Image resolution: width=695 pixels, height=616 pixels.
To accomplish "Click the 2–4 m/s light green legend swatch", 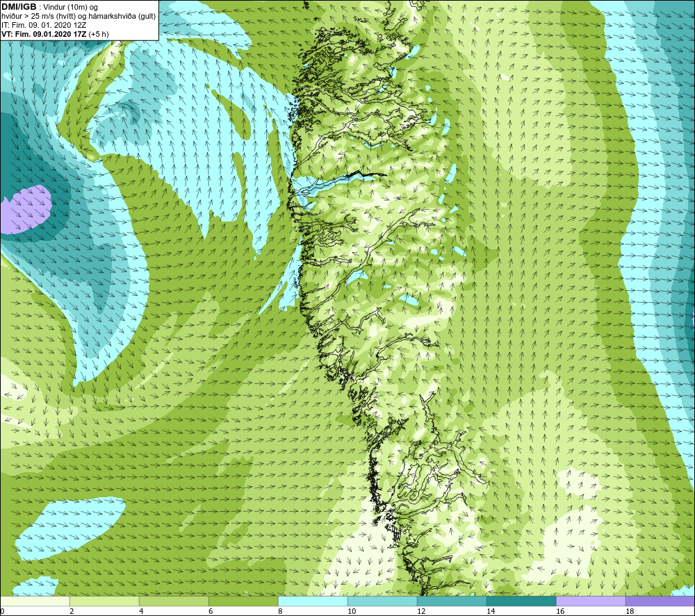I will click(x=105, y=601).
